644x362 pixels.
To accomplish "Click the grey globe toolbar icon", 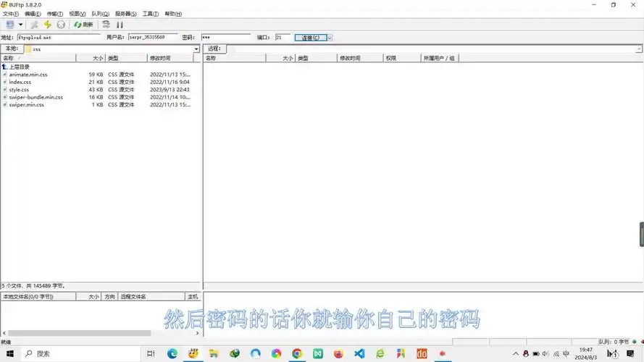I will tap(61, 25).
